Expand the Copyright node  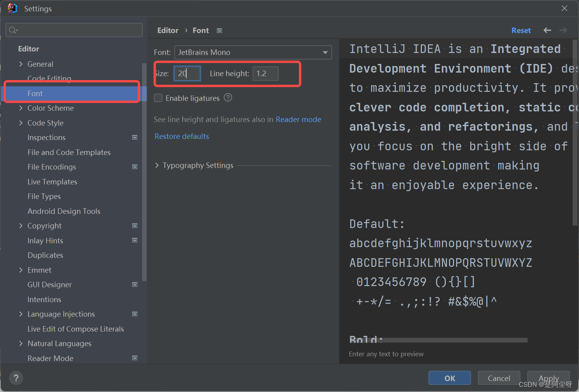[21, 226]
